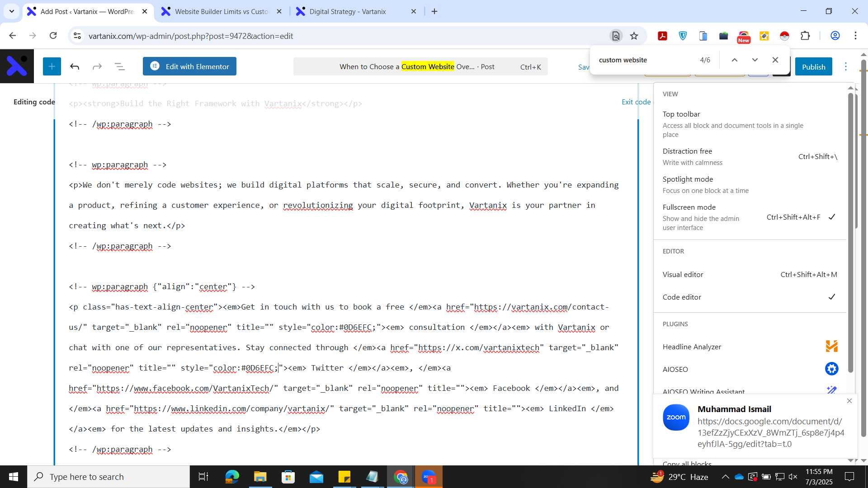Image resolution: width=868 pixels, height=488 pixels.
Task: View site information icon in address bar
Action: (x=77, y=36)
